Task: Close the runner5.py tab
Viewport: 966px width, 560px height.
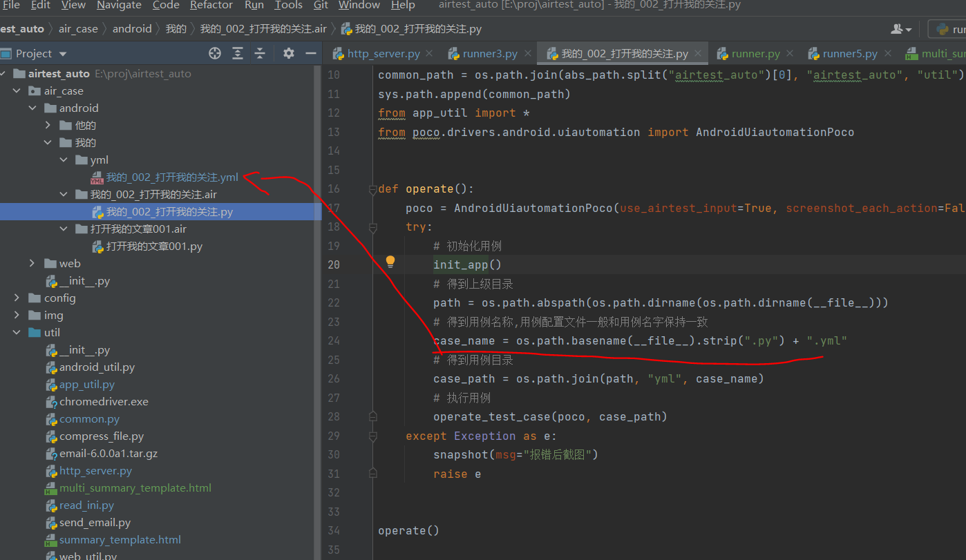Action: coord(887,53)
